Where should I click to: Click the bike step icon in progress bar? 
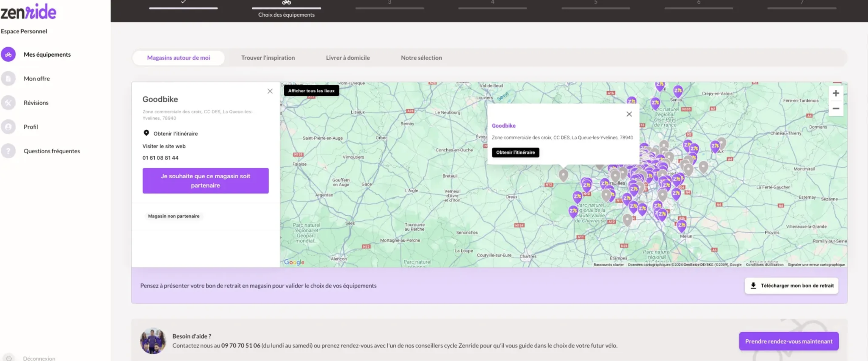click(x=286, y=2)
